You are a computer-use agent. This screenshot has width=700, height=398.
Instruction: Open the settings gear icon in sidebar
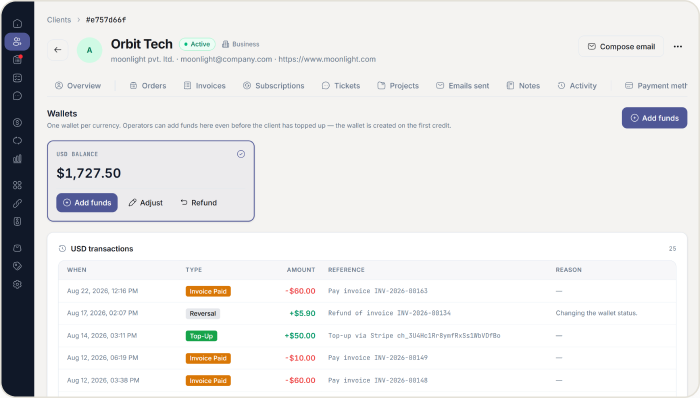[x=17, y=284]
